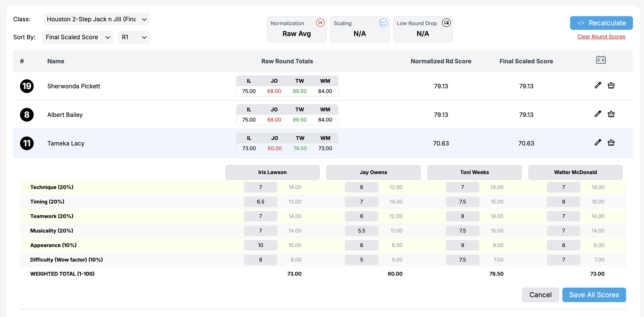Click the Recalculate button
Viewport: 644px width, 317px height.
pos(601,23)
